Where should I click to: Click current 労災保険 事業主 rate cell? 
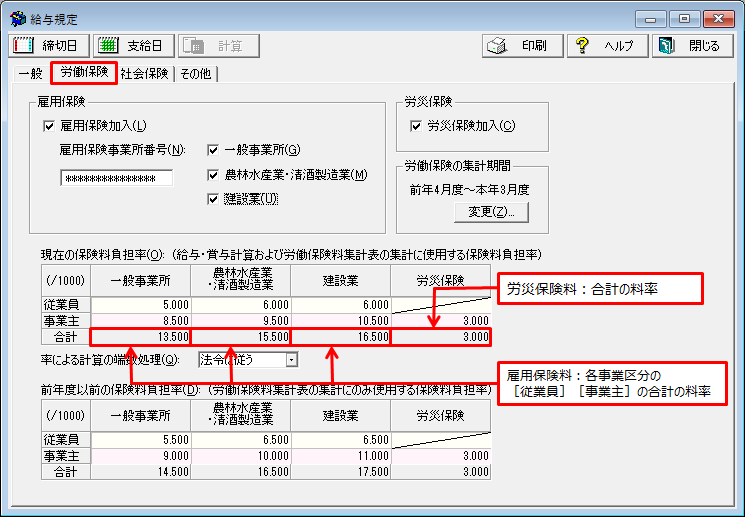click(440, 320)
